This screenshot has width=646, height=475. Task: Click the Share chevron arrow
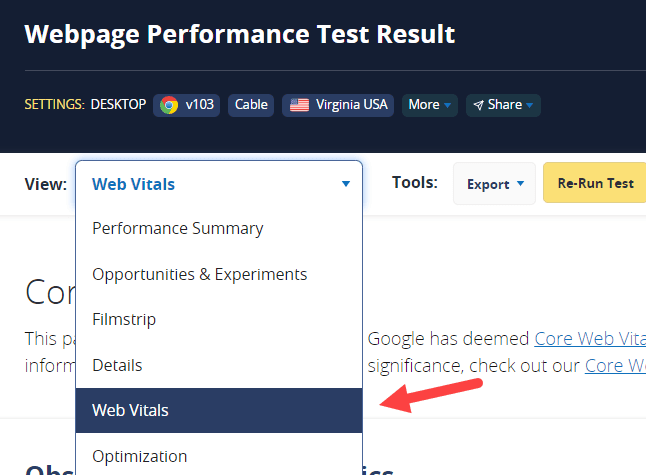tap(530, 105)
